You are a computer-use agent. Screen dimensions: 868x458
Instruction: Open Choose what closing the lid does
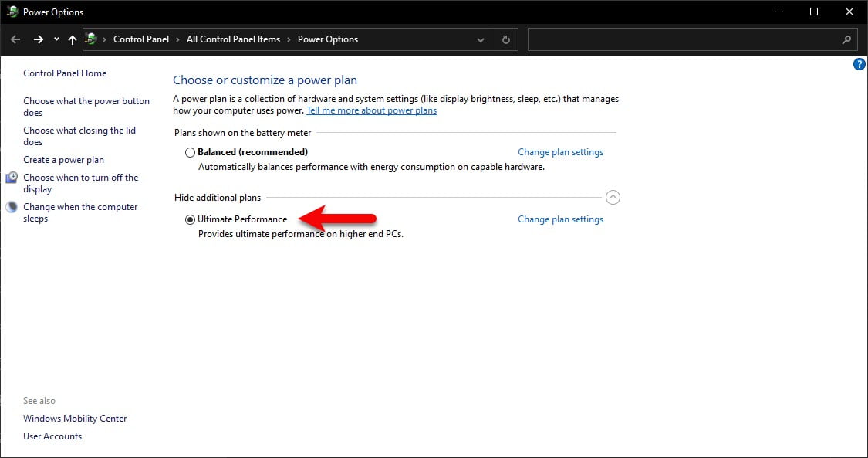coord(79,136)
